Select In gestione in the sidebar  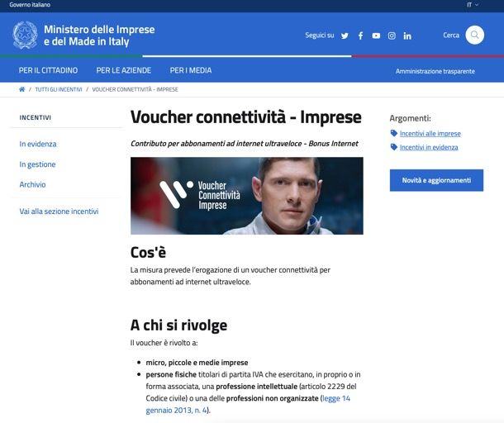(38, 164)
